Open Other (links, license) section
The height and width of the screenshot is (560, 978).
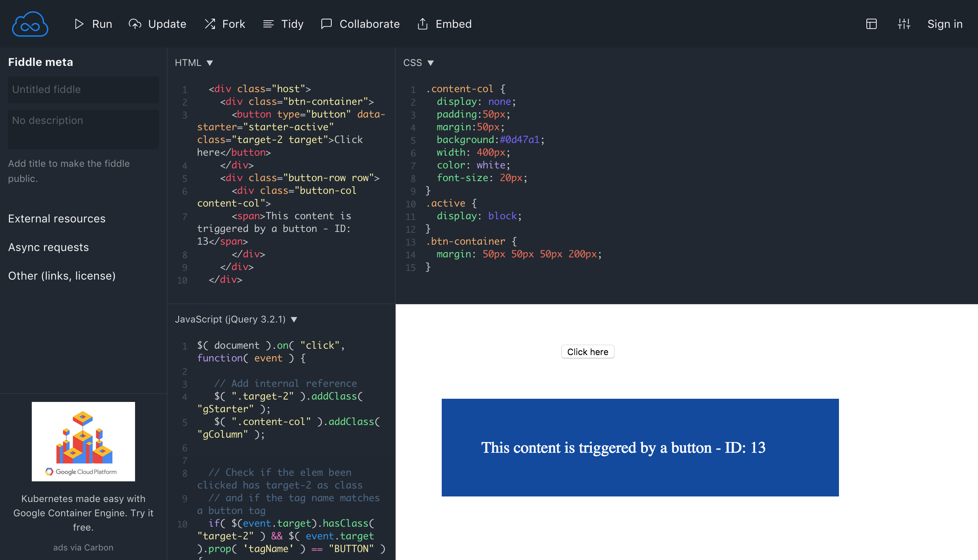(x=62, y=276)
